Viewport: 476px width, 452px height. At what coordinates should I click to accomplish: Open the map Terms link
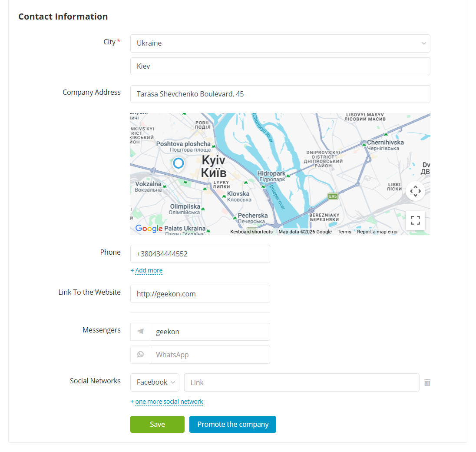pos(344,232)
